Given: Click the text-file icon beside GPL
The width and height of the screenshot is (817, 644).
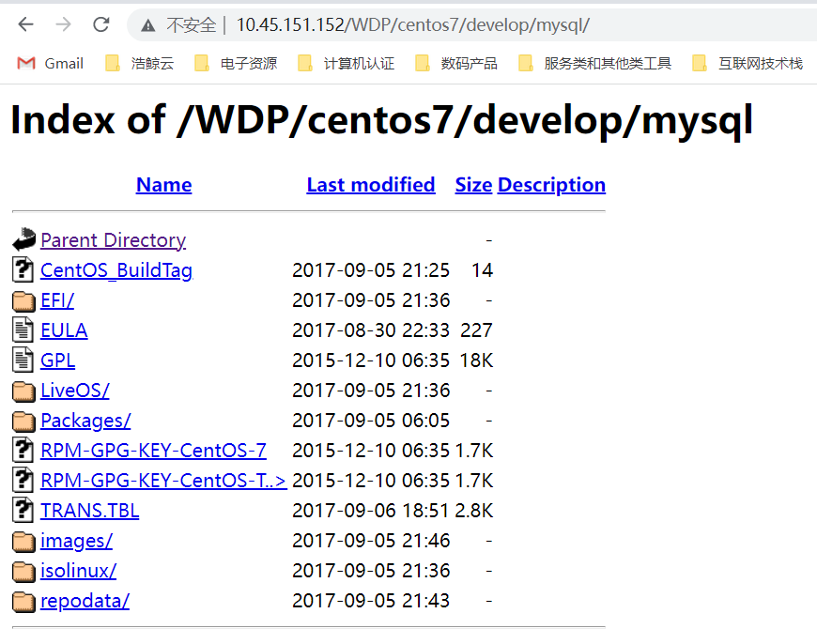Looking at the screenshot, I should point(23,360).
